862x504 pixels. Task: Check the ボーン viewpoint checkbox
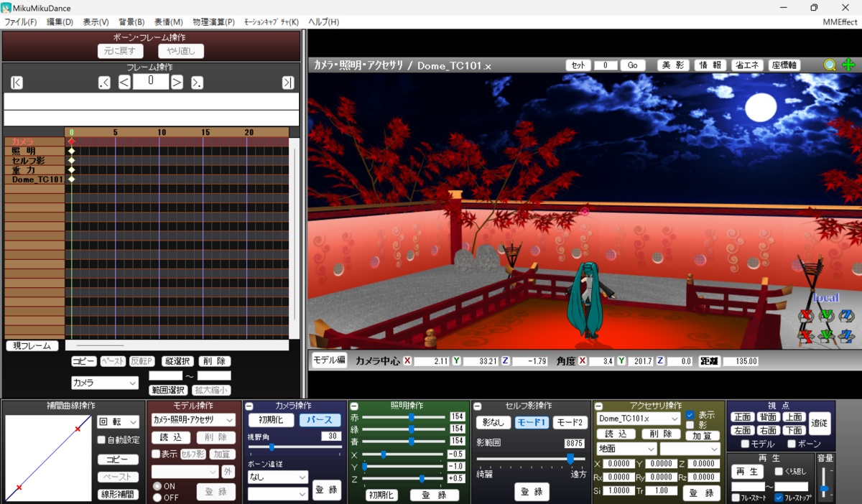792,444
